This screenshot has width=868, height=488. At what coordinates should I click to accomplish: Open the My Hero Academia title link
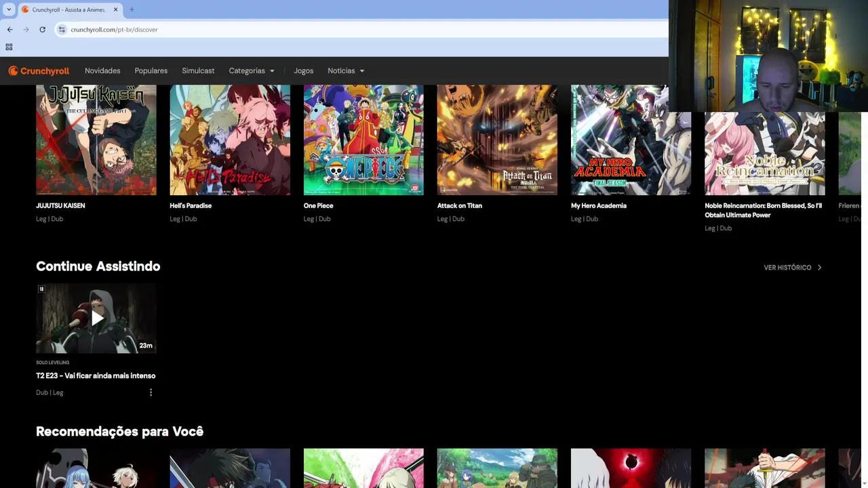598,205
